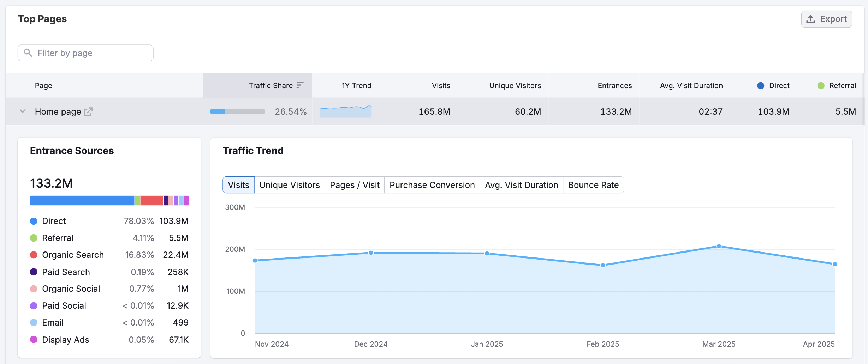This screenshot has height=364, width=868.
Task: Click the Paid Search legend dot
Action: click(x=34, y=272)
